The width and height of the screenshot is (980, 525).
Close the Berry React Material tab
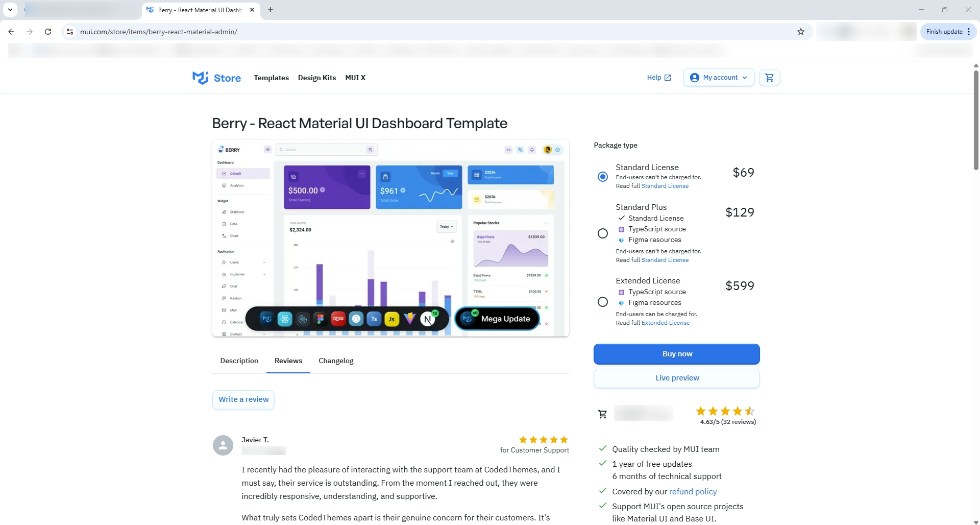point(252,10)
